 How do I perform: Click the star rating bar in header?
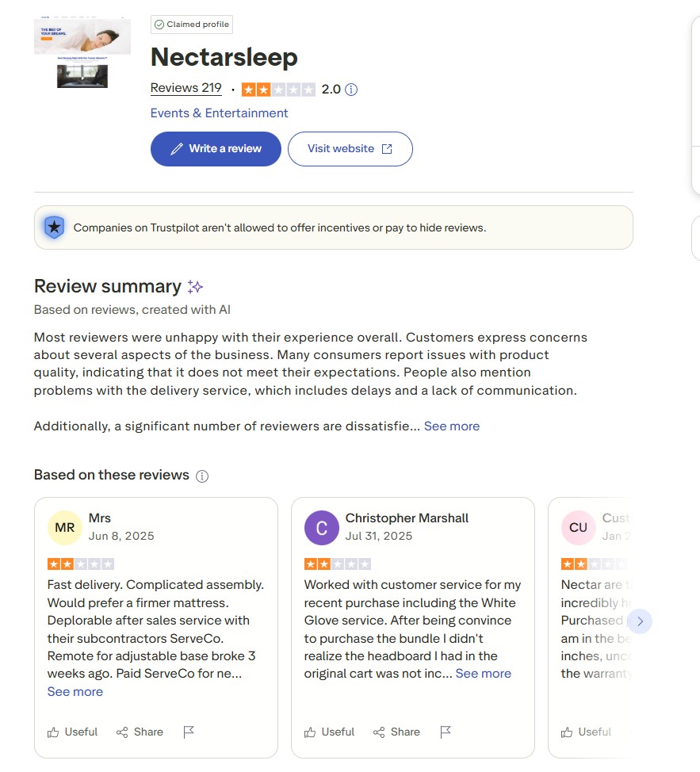click(278, 90)
